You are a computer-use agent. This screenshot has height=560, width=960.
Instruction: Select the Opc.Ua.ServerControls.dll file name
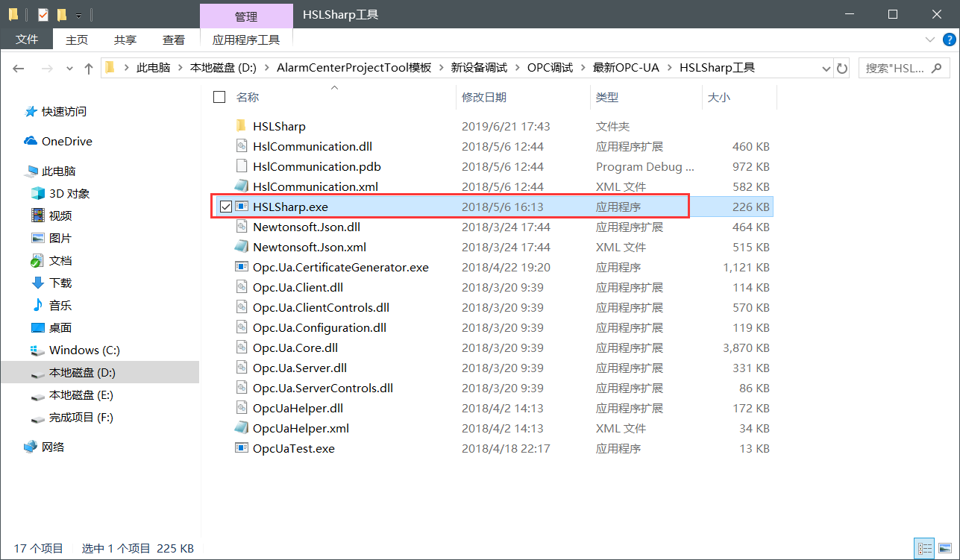[x=323, y=388]
